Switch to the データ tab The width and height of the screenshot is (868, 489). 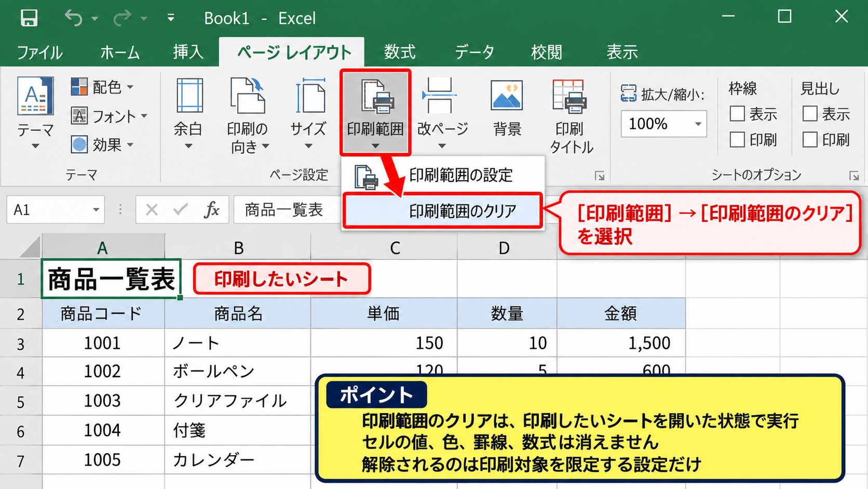click(x=474, y=52)
